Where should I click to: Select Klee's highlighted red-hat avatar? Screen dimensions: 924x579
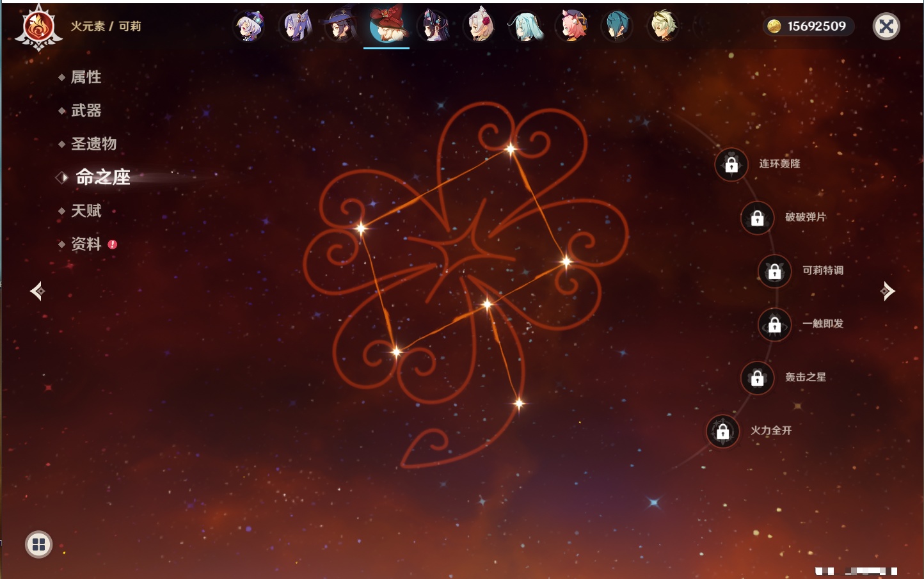click(x=386, y=24)
